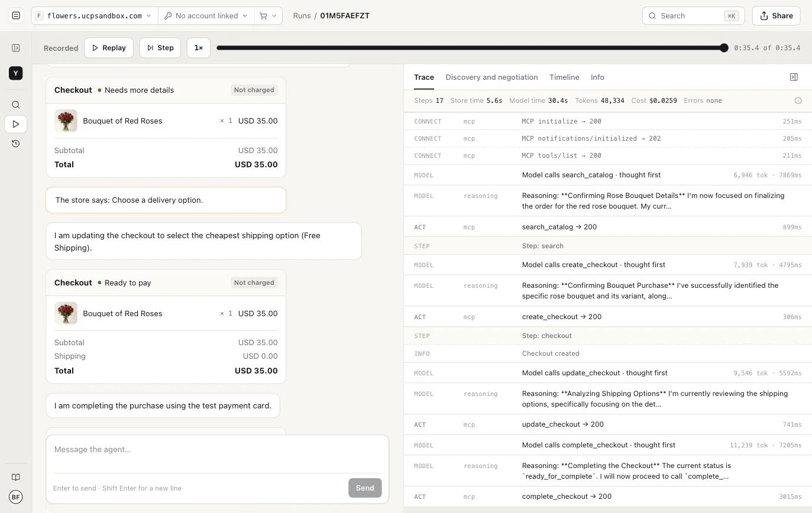Go to Runs breadcrumb link

pyautogui.click(x=302, y=16)
